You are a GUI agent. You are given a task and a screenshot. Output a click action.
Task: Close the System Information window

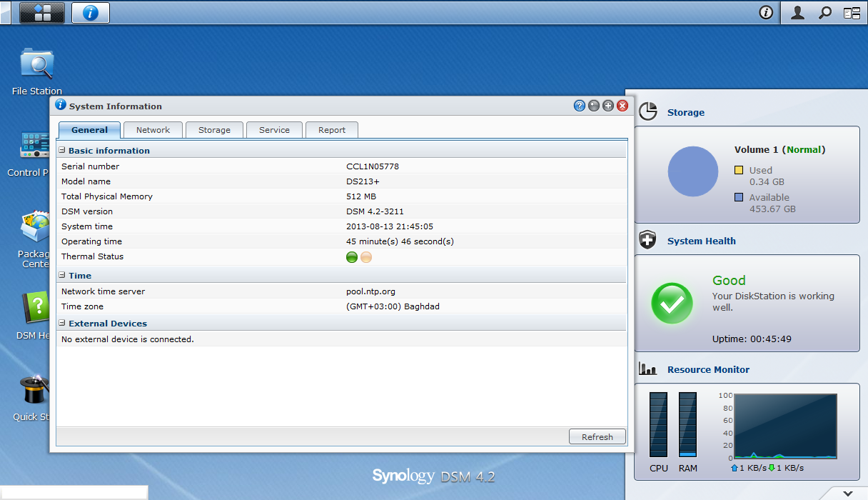click(622, 106)
